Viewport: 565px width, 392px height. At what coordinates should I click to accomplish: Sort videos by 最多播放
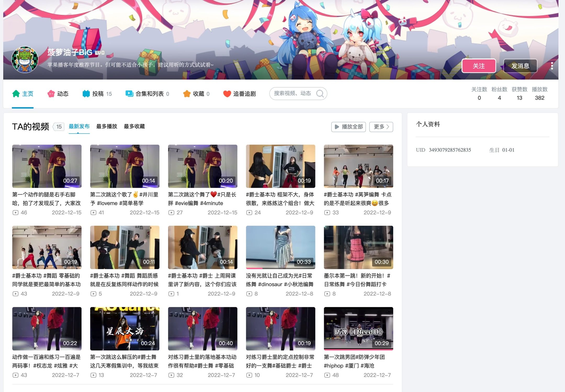107,126
